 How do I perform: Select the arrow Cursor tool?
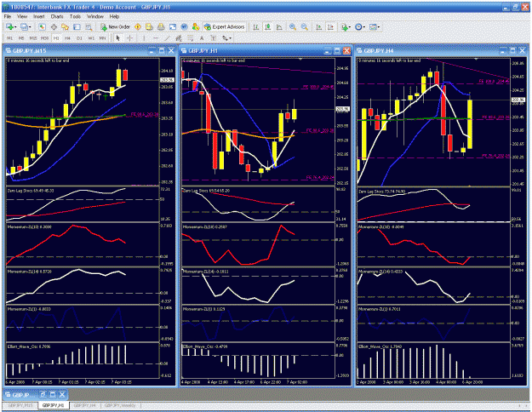tap(118, 38)
